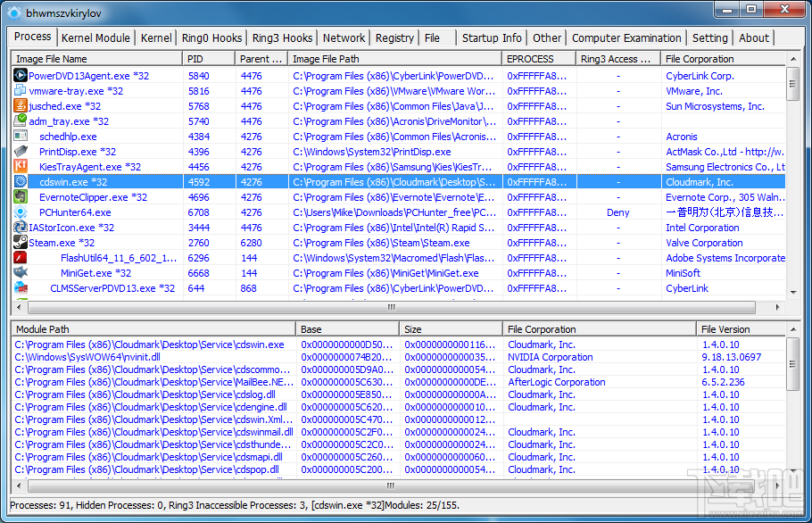Click the PCHunter64.exe icon

click(x=21, y=212)
